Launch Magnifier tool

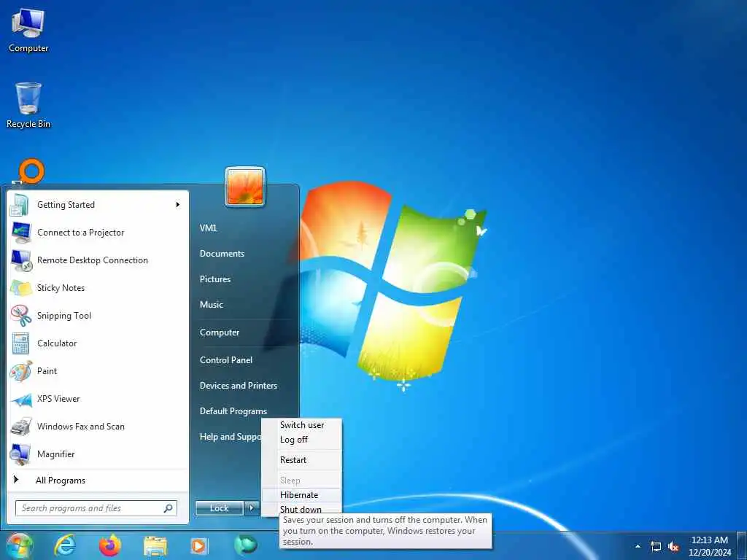click(98, 454)
